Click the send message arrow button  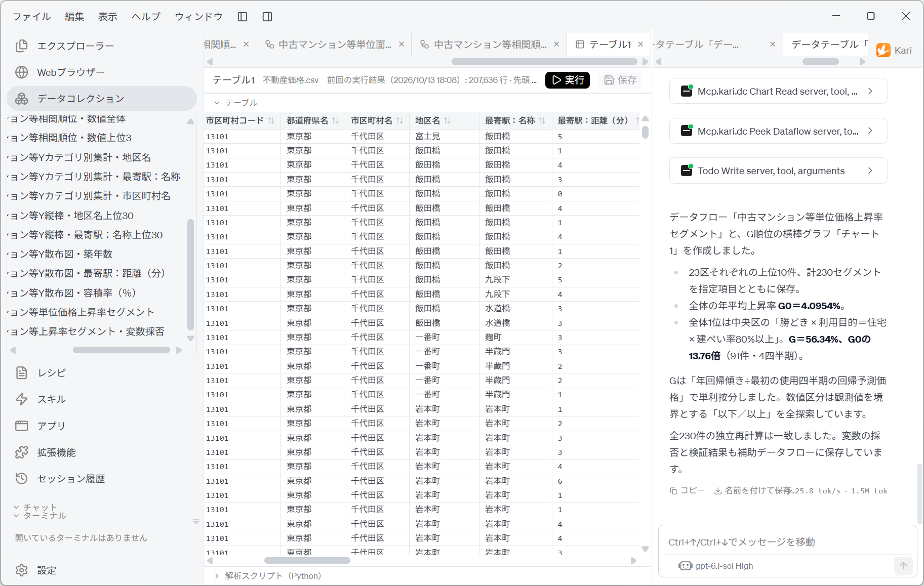click(903, 566)
